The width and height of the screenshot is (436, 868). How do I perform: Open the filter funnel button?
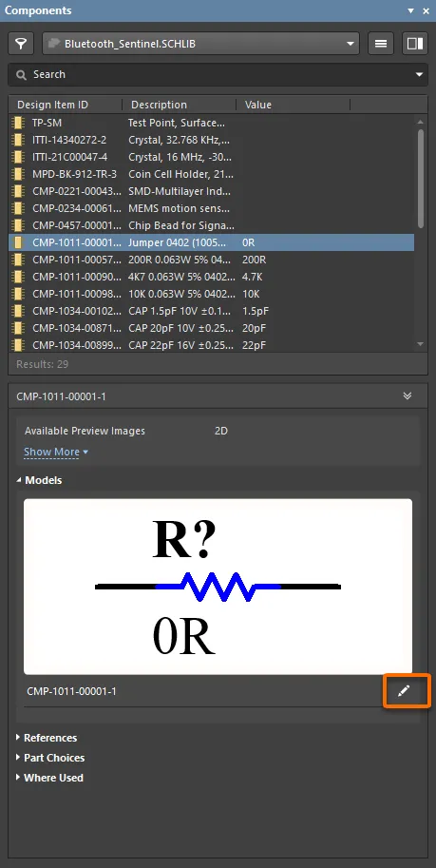(x=21, y=43)
